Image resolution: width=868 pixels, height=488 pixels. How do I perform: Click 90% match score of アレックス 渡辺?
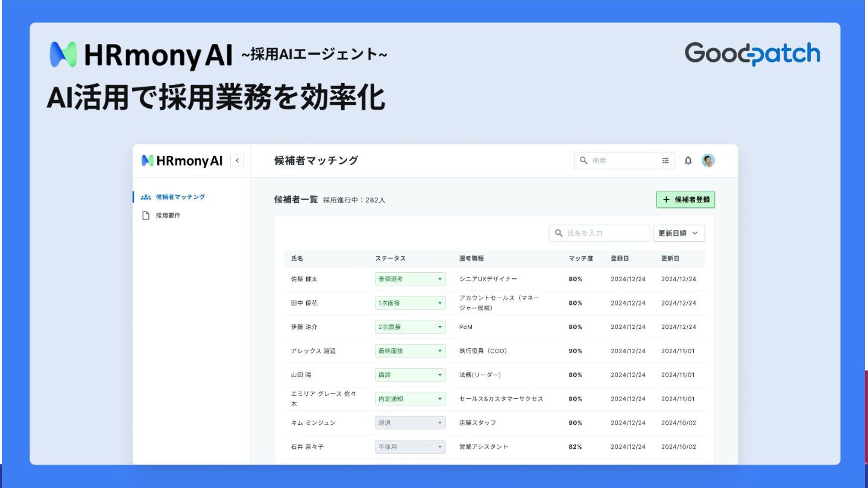[575, 351]
